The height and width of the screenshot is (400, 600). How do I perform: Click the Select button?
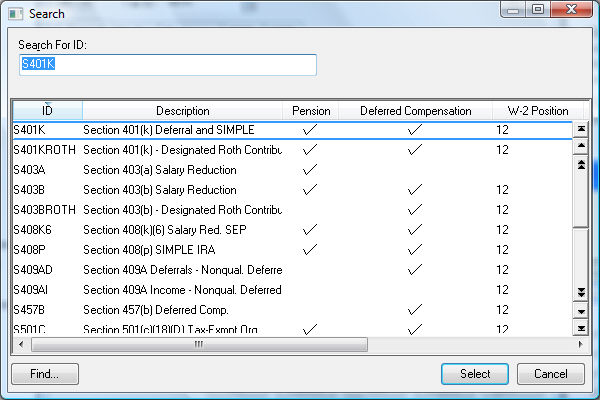coord(475,374)
